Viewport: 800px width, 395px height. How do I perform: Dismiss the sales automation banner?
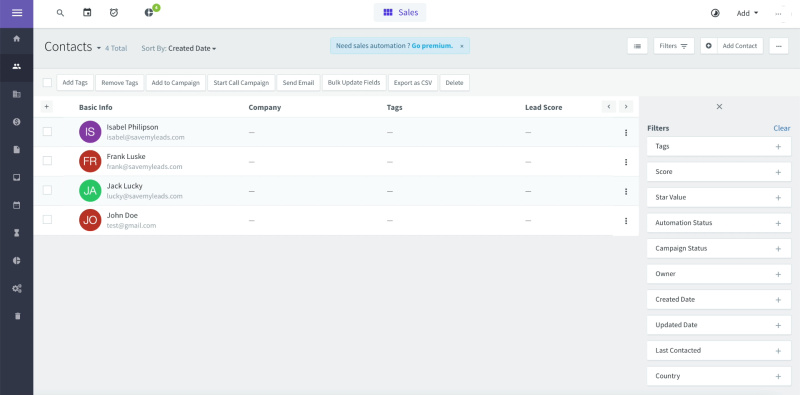[x=462, y=46]
